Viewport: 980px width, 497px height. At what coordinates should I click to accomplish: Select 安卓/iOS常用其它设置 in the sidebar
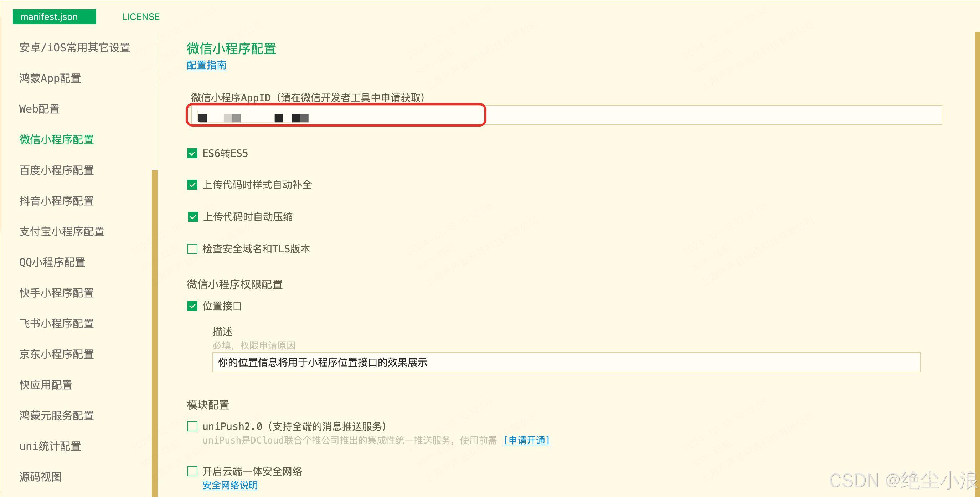pos(75,47)
